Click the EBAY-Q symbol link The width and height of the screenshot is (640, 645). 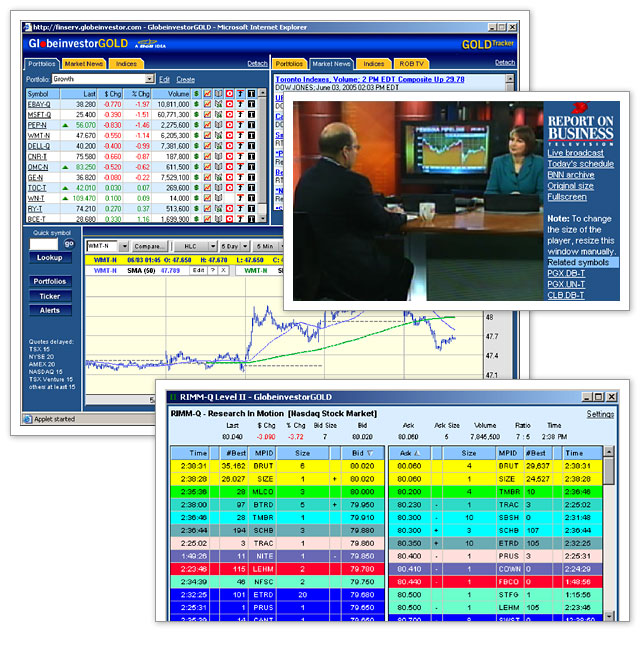39,104
